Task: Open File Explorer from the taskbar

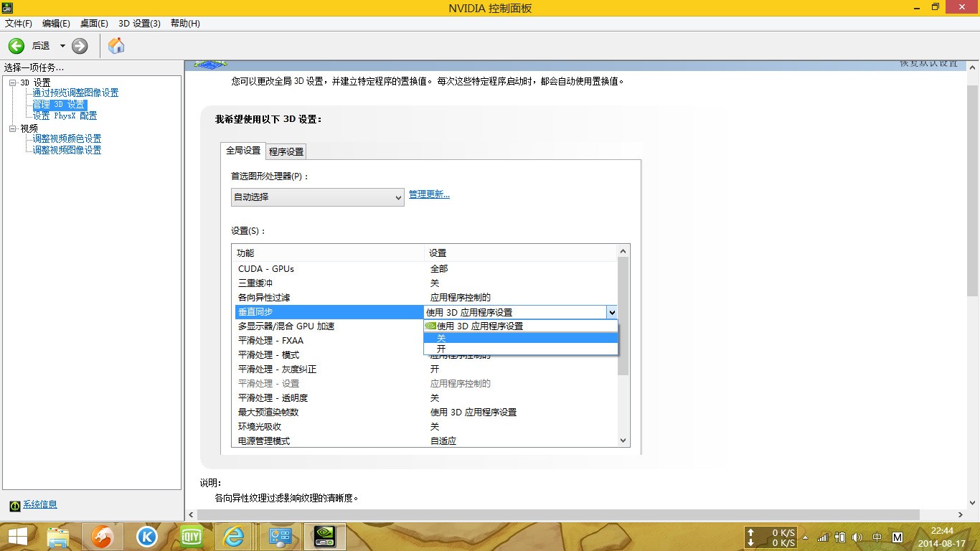Action: pos(58,537)
